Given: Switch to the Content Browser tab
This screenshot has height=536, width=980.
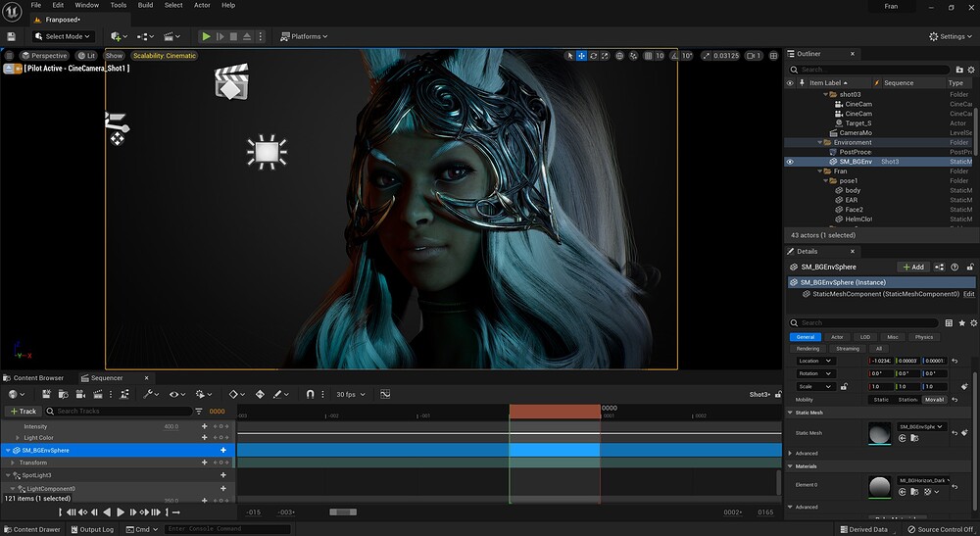Looking at the screenshot, I should click(33, 378).
